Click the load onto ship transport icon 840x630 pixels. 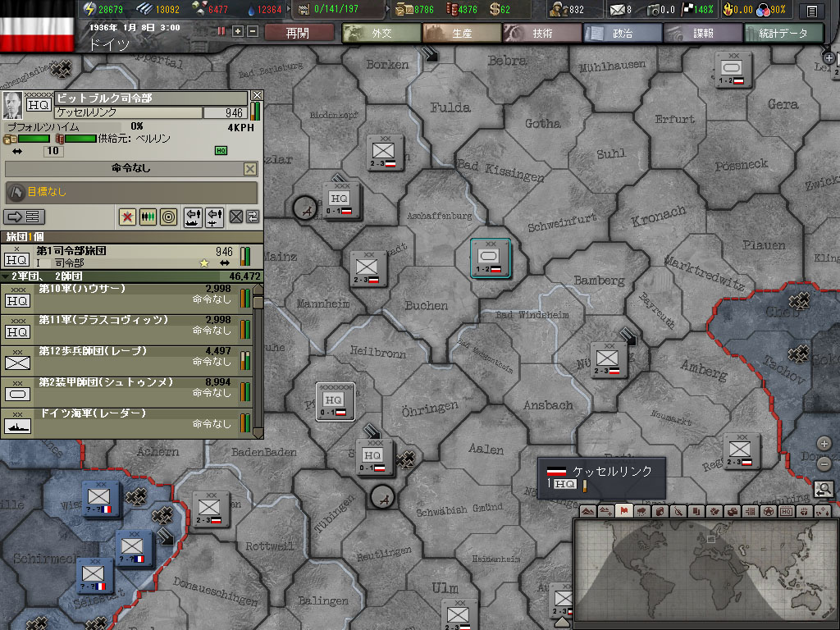[193, 217]
